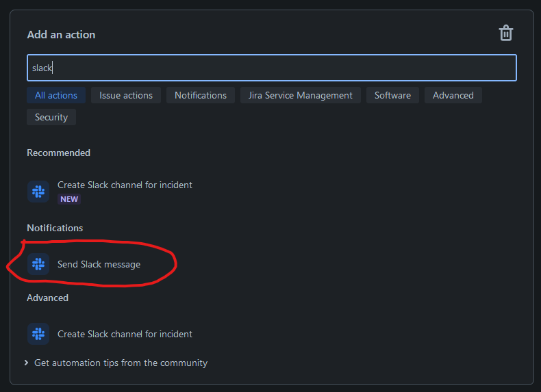541x392 pixels.
Task: Focus the action search field containing slack
Action: point(272,68)
